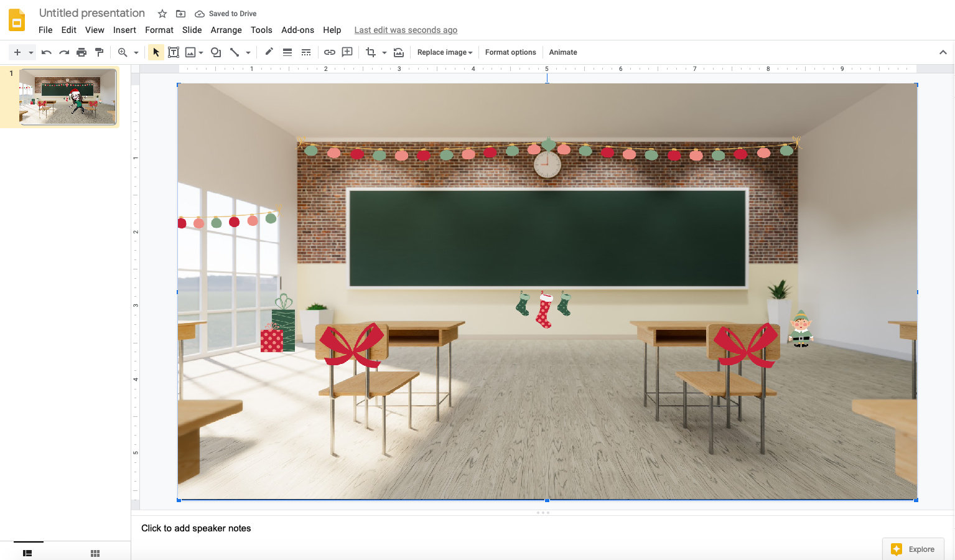Screen dimensions: 955x560
Task: Open the Arrange menu
Action: 226,30
